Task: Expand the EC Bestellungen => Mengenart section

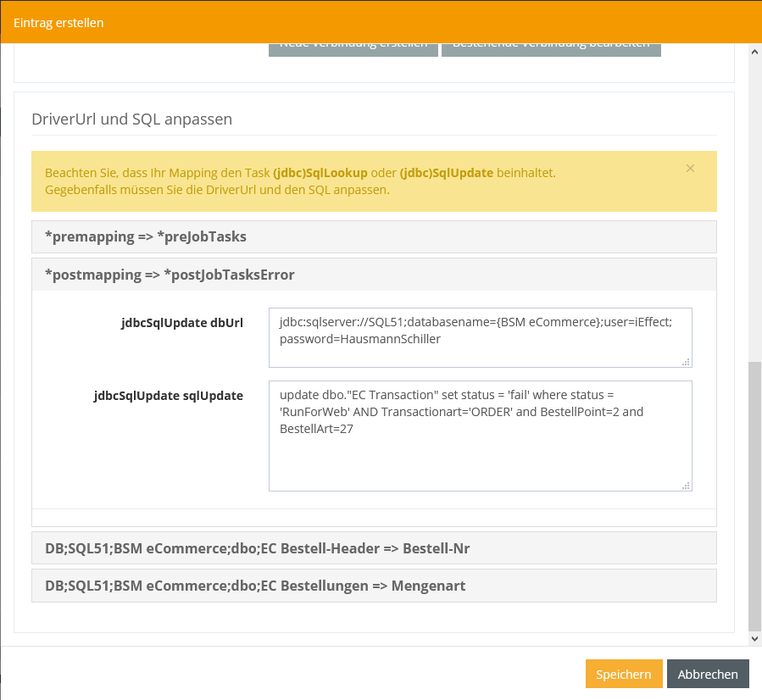Action: 374,586
